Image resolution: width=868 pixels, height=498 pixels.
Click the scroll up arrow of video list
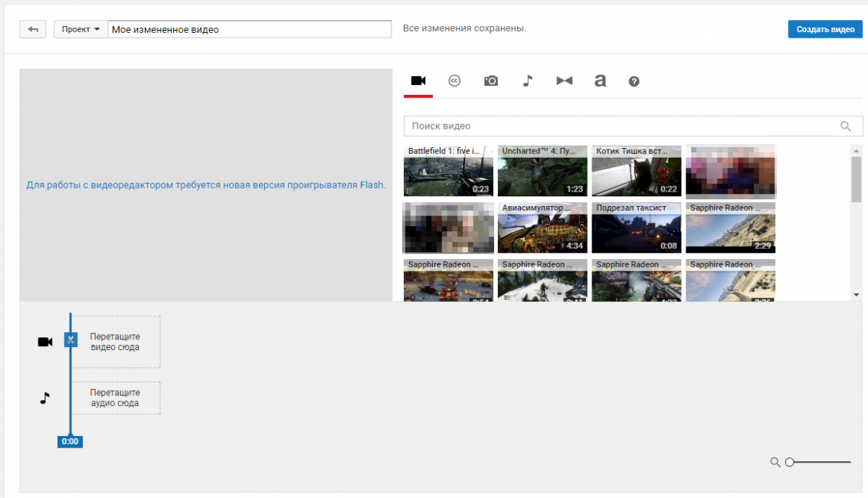coord(857,150)
